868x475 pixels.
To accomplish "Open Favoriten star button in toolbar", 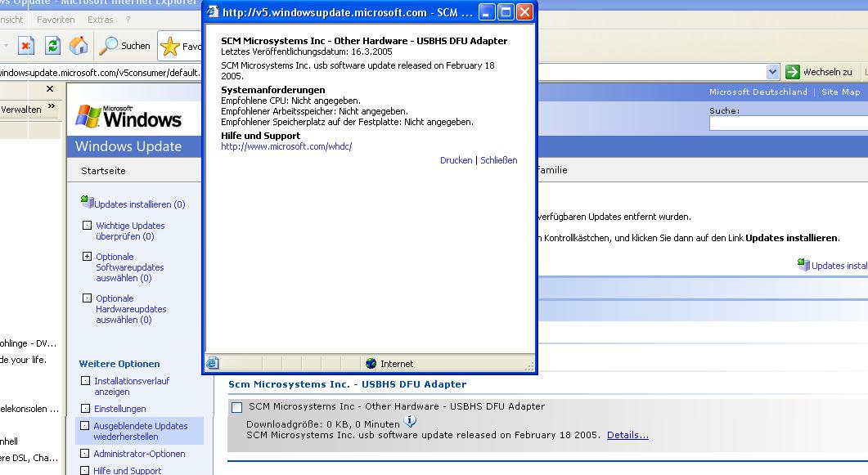I will click(x=180, y=46).
